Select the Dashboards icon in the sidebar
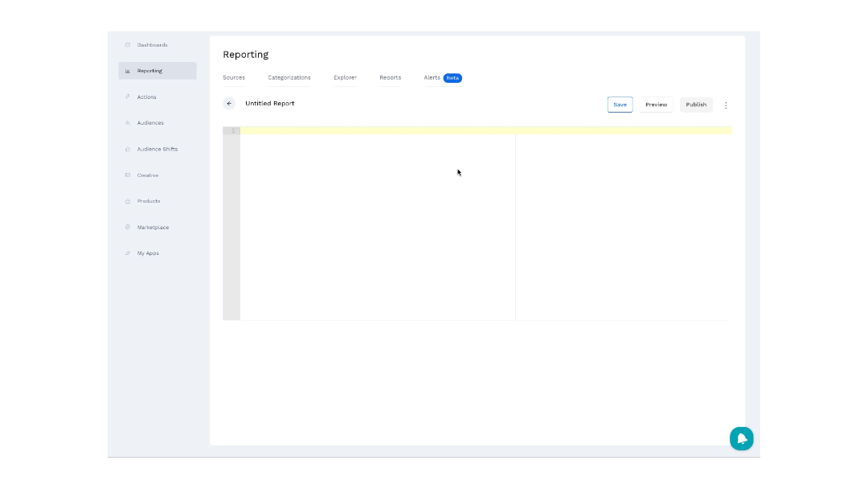The height and width of the screenshot is (489, 868). tap(127, 45)
